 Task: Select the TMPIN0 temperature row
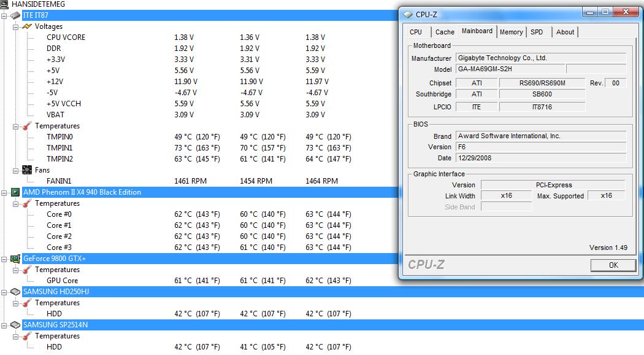pos(59,137)
